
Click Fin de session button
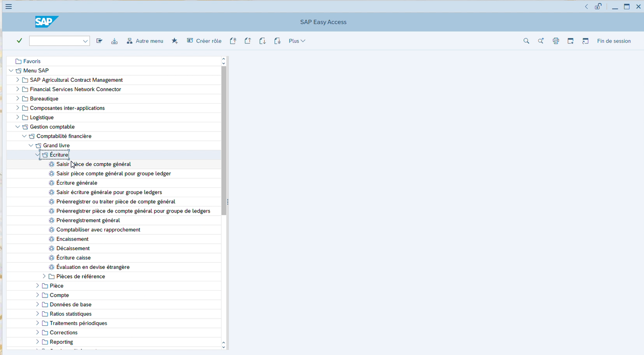click(614, 41)
